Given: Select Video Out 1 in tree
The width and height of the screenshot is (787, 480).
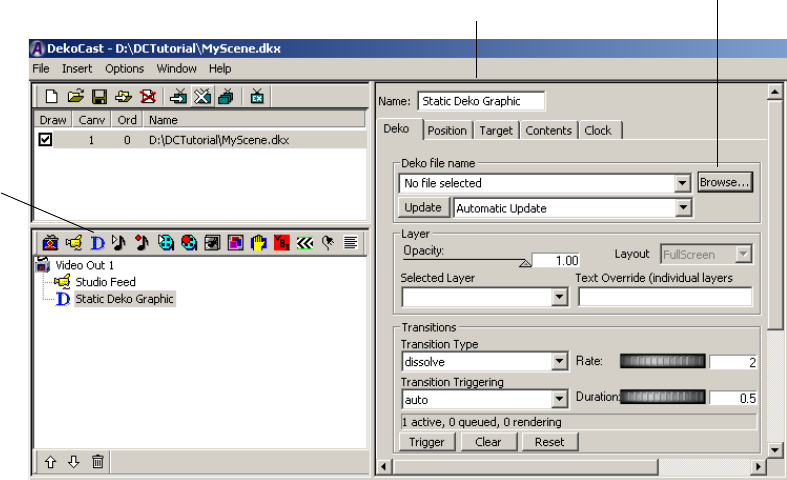Looking at the screenshot, I should (x=84, y=265).
